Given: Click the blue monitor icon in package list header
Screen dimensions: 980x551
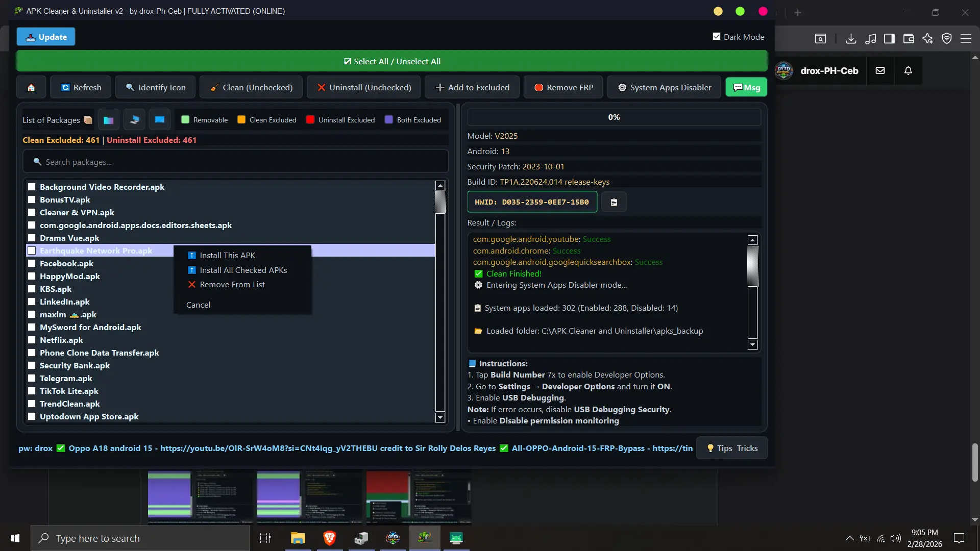Looking at the screenshot, I should pos(160,120).
